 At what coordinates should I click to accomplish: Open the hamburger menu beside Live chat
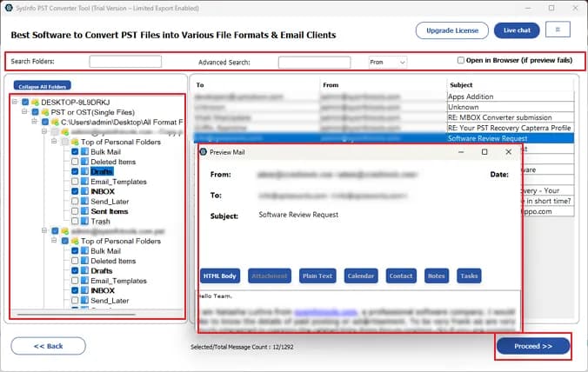(x=558, y=30)
